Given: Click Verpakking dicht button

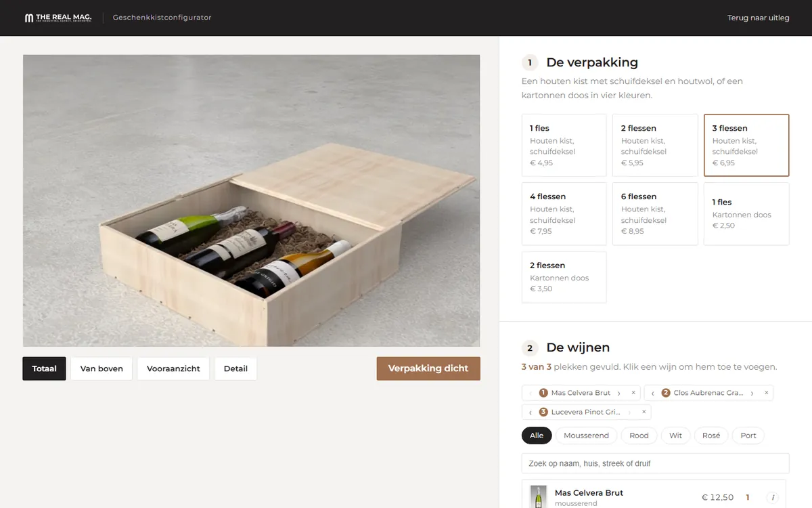Looking at the screenshot, I should [428, 368].
